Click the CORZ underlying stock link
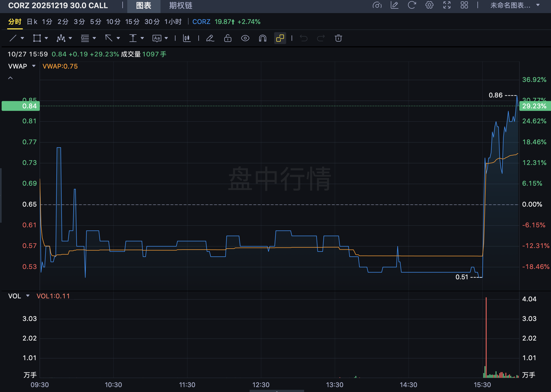Viewport: 551px width, 392px height. click(x=201, y=22)
